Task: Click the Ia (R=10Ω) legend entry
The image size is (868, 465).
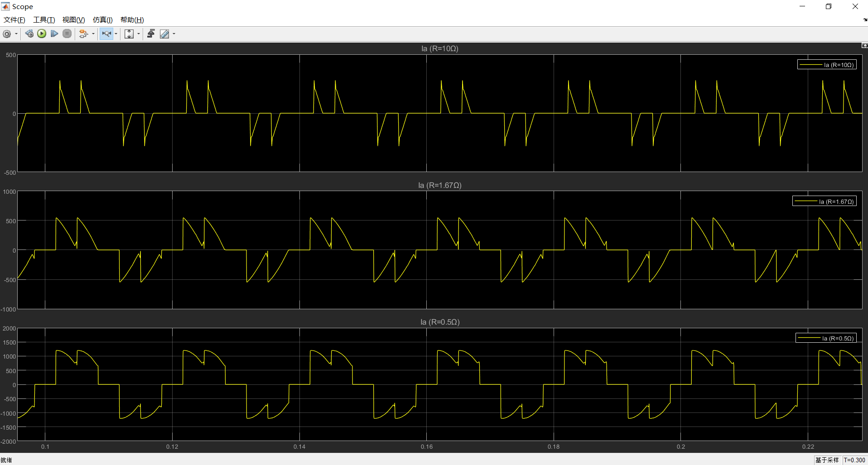Action: (x=827, y=65)
